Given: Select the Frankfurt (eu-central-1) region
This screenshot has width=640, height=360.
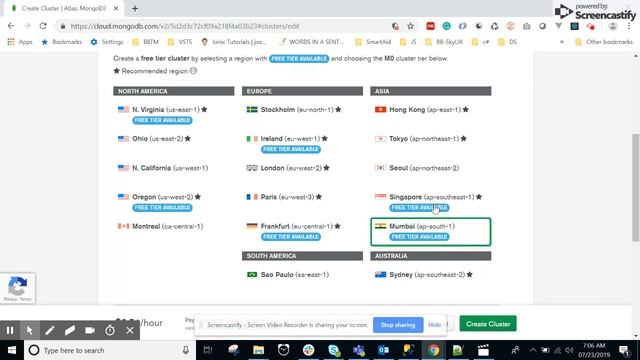Looking at the screenshot, I should (302, 231).
